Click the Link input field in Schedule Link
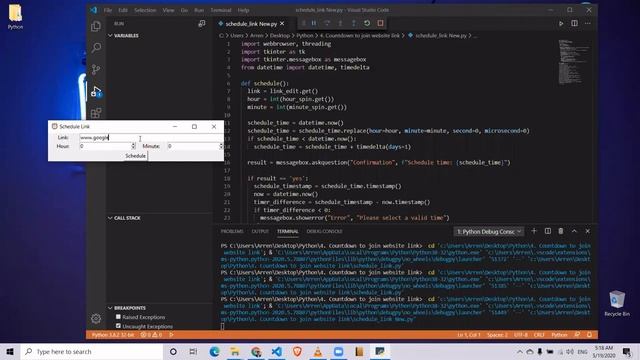This screenshot has width=640, height=360. pos(151,138)
